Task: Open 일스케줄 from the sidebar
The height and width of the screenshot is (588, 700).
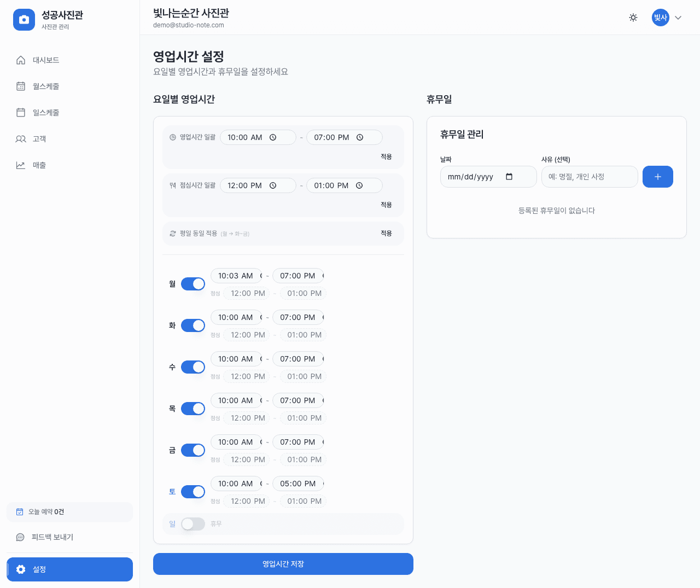Action: point(20,112)
